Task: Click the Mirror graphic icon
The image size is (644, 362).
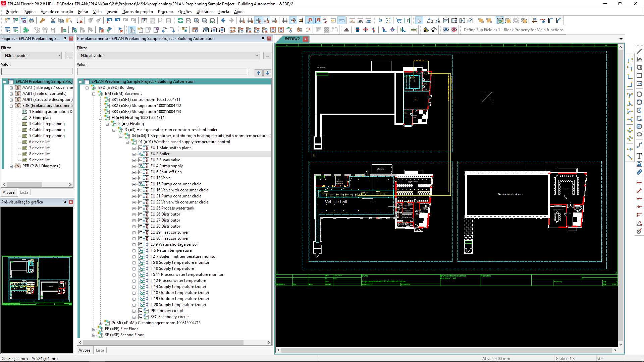Action: tap(438, 20)
